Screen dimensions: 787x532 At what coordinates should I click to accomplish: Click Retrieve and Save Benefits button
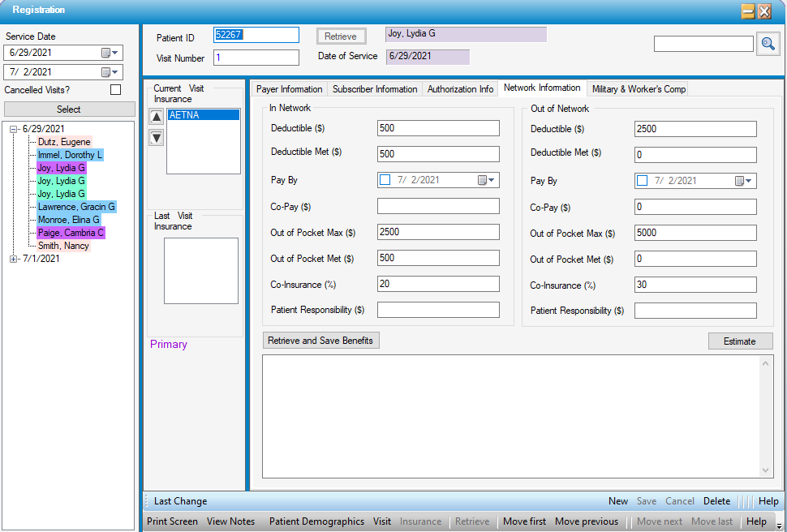(x=320, y=341)
